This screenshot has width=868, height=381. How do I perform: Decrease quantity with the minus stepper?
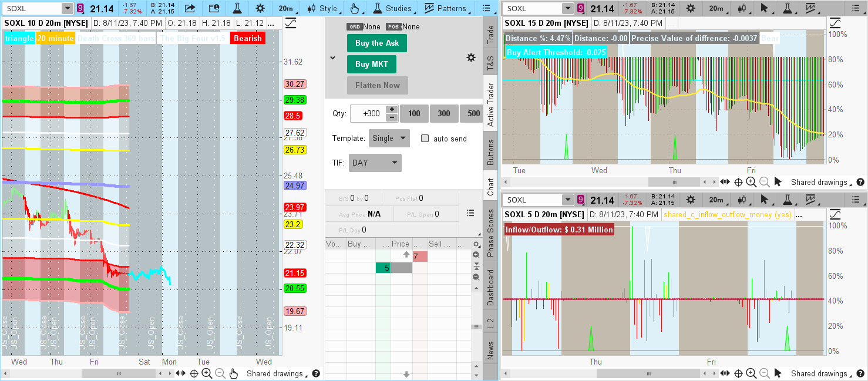(x=392, y=117)
